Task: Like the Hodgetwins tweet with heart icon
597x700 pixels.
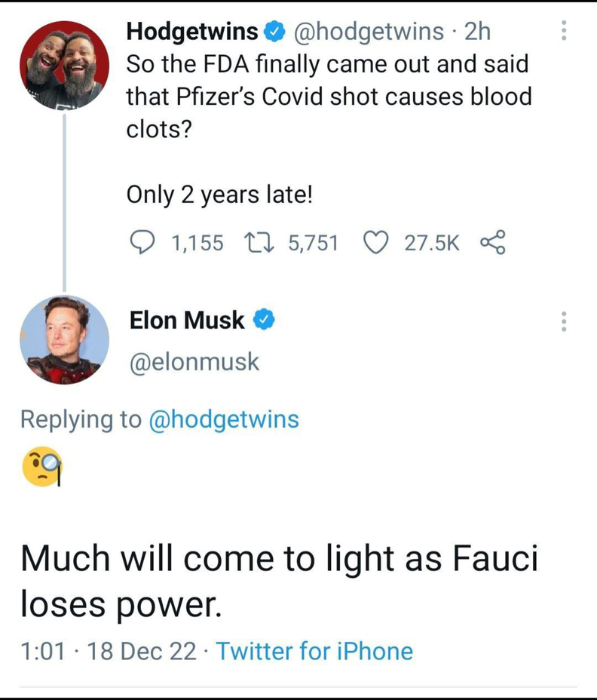Action: point(375,242)
